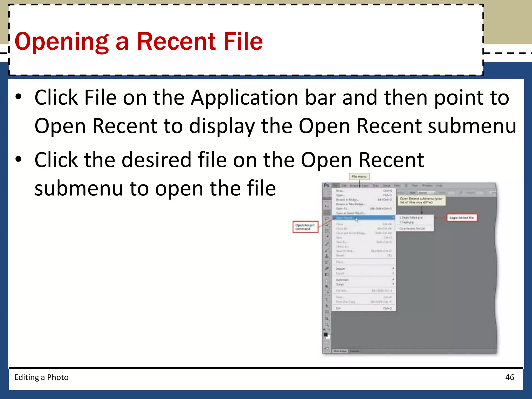
Task: Select the Lasso tool
Action: pos(327,218)
